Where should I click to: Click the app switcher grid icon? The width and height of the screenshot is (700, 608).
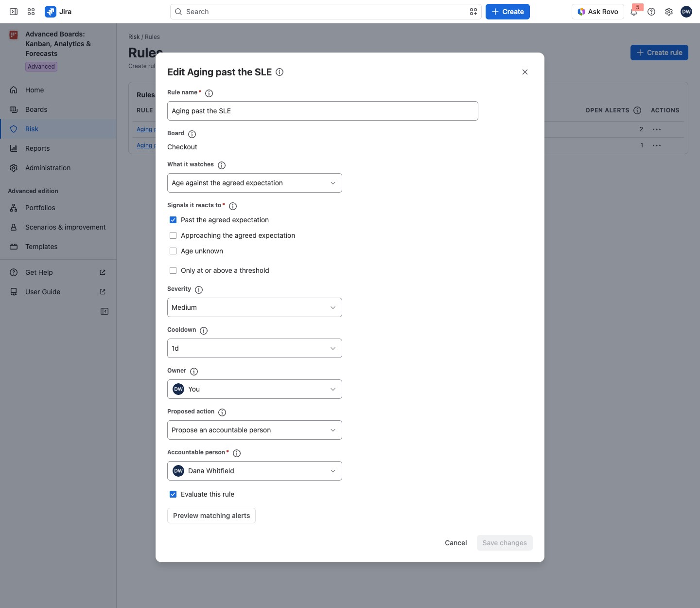[31, 12]
